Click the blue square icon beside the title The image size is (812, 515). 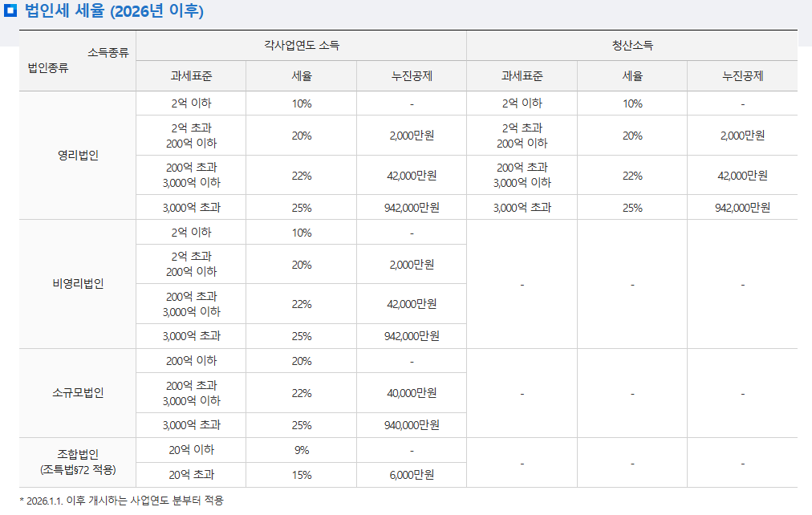coord(10,10)
